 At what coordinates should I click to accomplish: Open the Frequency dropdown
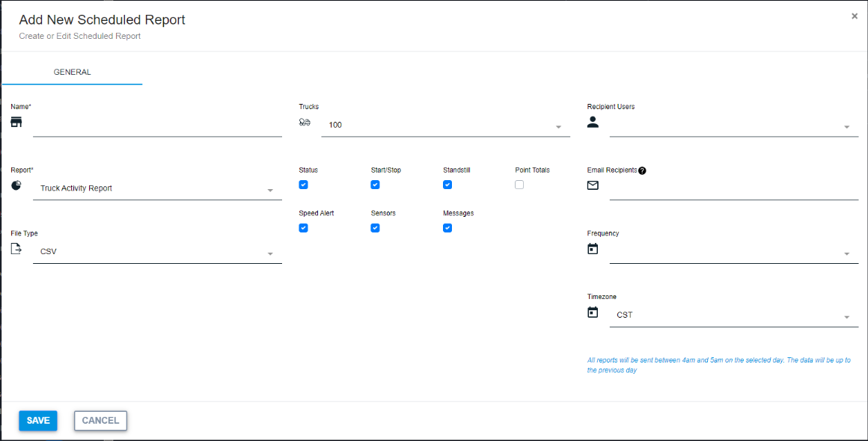point(733,253)
